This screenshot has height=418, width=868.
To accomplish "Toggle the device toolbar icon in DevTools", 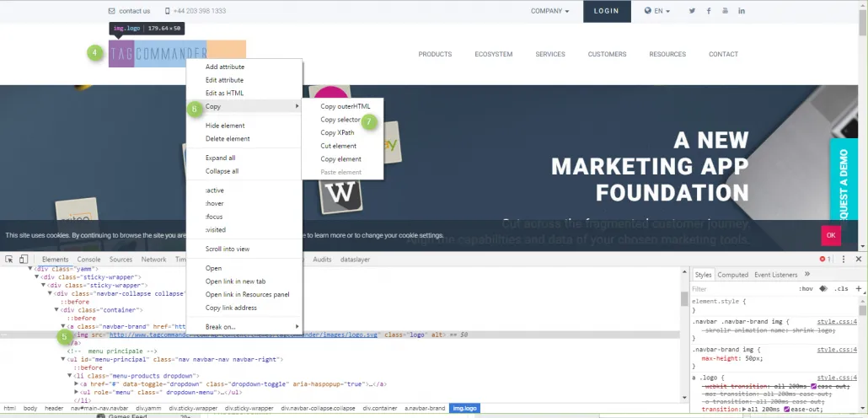I will pos(24,260).
